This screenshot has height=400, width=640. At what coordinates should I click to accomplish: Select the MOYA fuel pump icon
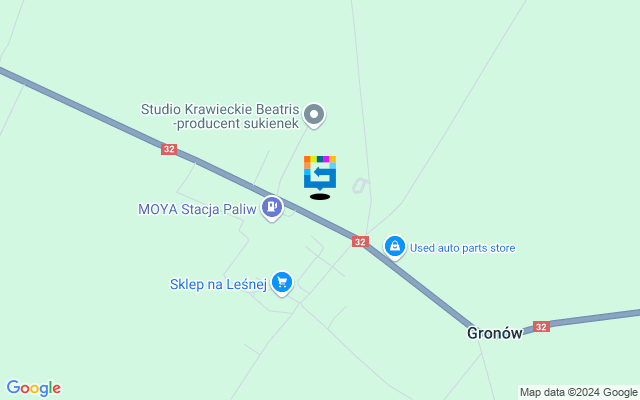point(272,208)
